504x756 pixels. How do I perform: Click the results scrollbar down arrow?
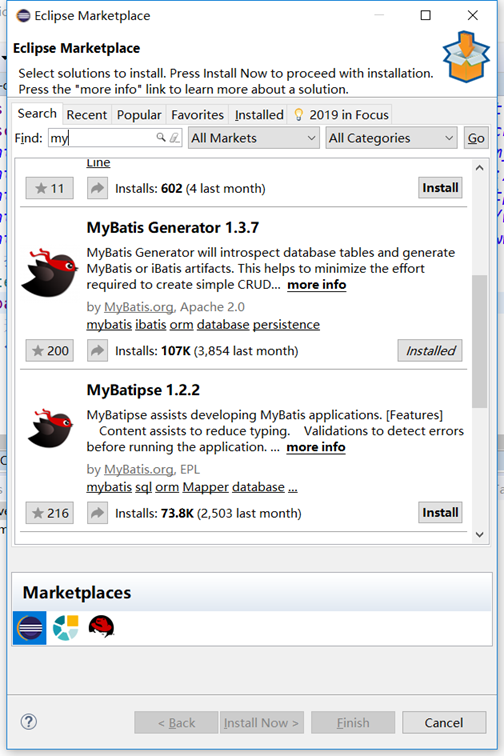click(479, 534)
